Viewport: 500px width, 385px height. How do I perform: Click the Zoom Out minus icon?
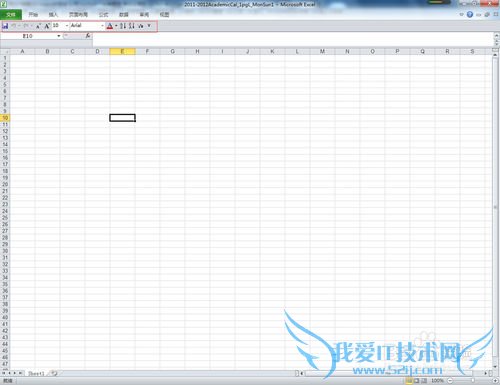click(x=450, y=380)
